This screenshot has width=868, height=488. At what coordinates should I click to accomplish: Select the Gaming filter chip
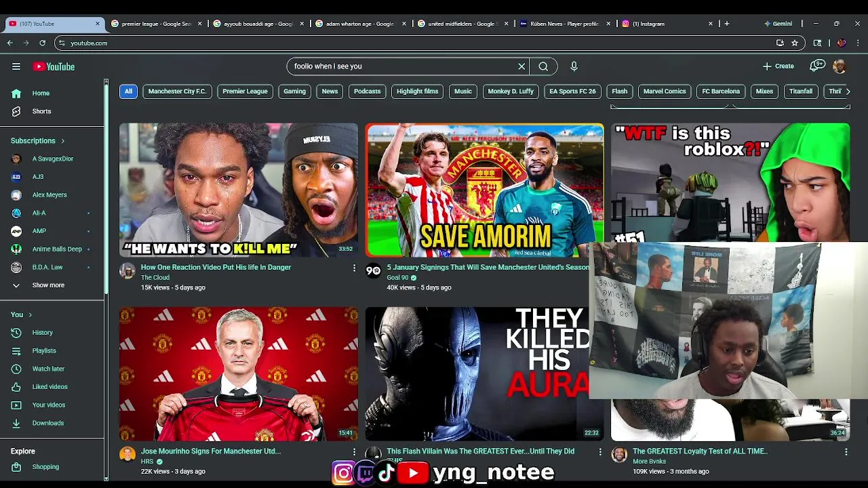(294, 91)
